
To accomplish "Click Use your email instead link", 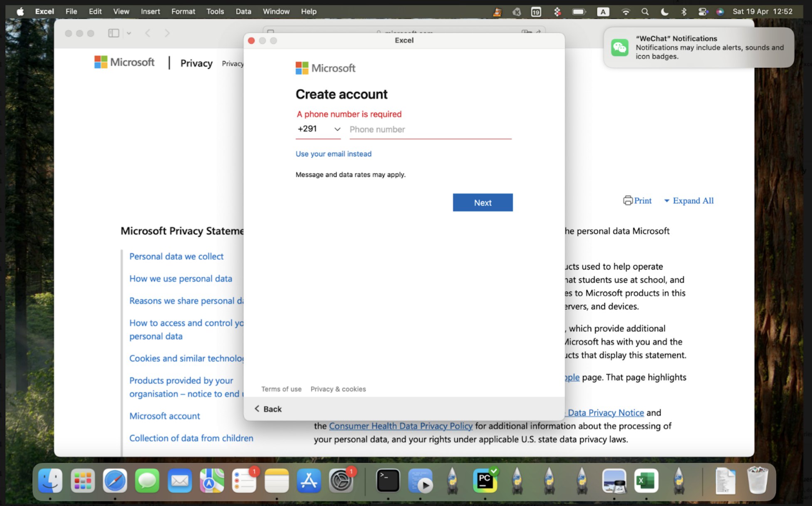I will (333, 154).
